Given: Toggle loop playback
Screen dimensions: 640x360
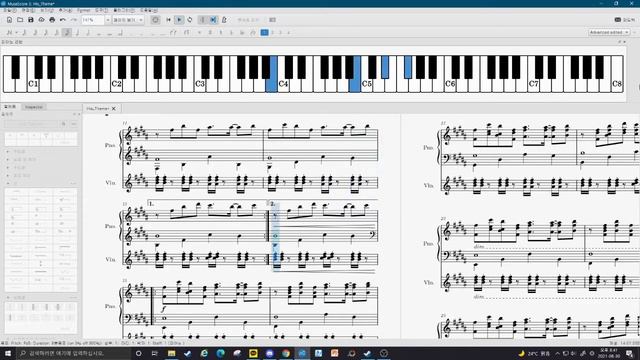Looking at the screenshot, I should [x=190, y=20].
